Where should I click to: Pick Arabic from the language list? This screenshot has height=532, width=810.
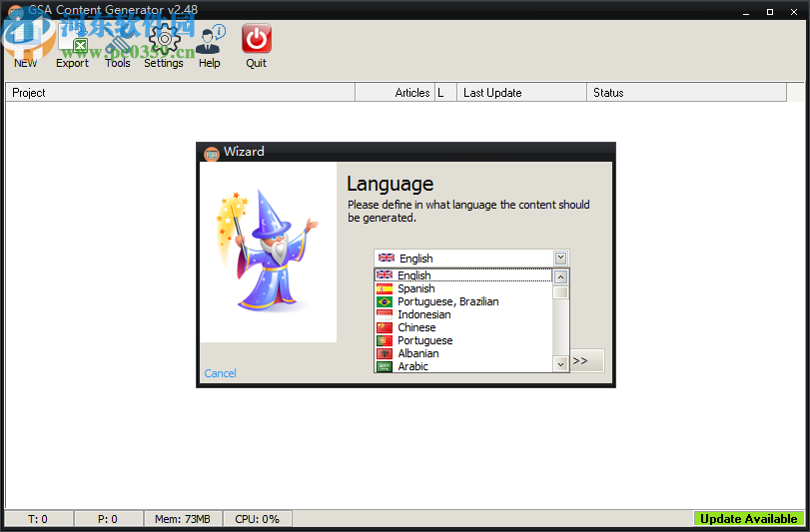pos(463,366)
